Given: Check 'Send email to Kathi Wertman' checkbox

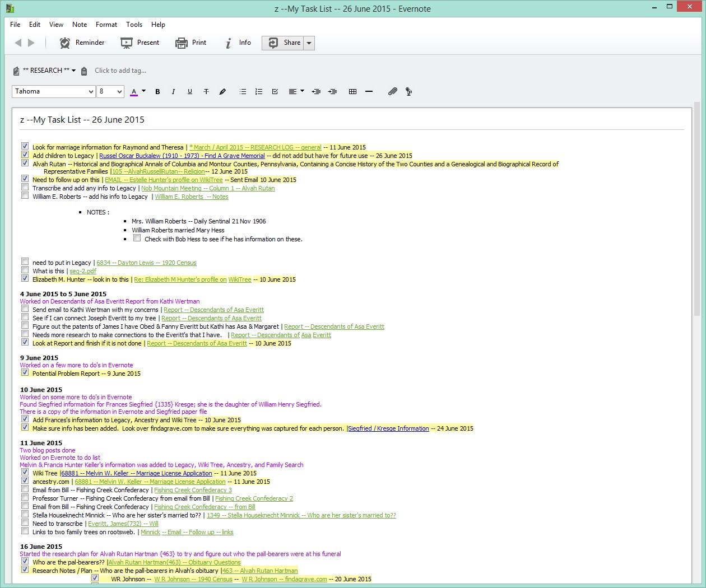Looking at the screenshot, I should 25,309.
